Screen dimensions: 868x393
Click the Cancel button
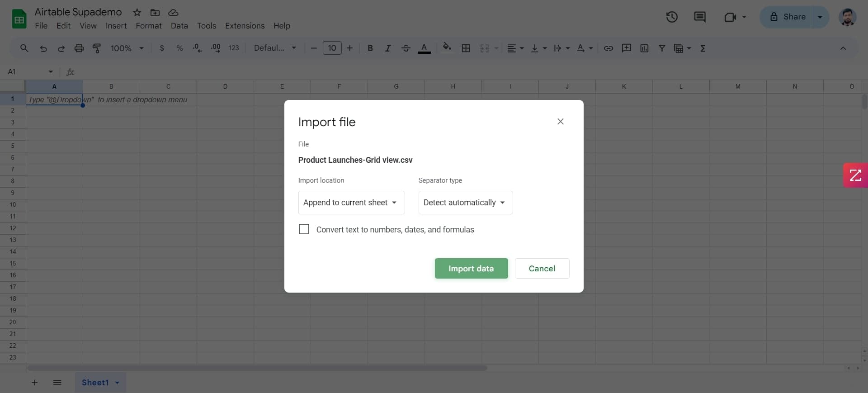[x=542, y=268]
